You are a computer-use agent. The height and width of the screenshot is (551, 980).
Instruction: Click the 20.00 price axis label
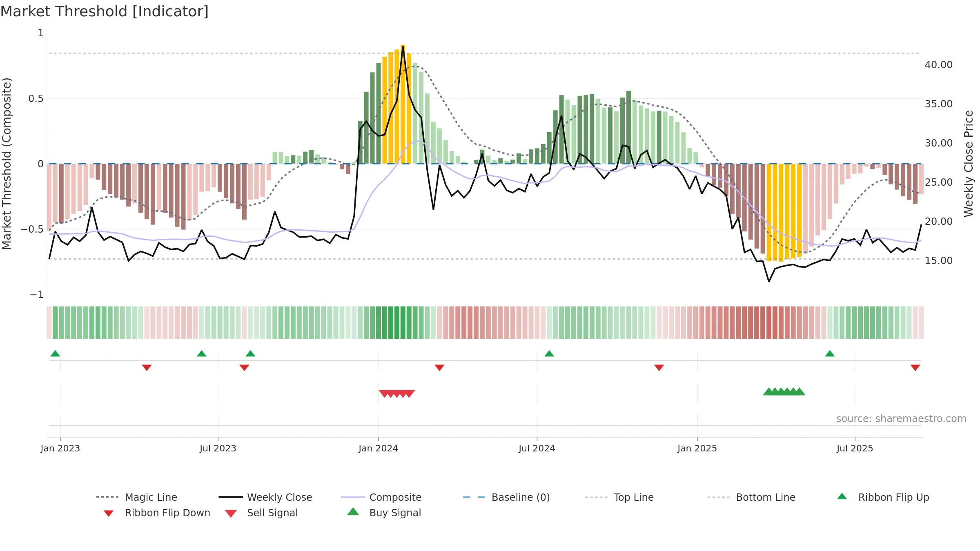[x=939, y=221]
